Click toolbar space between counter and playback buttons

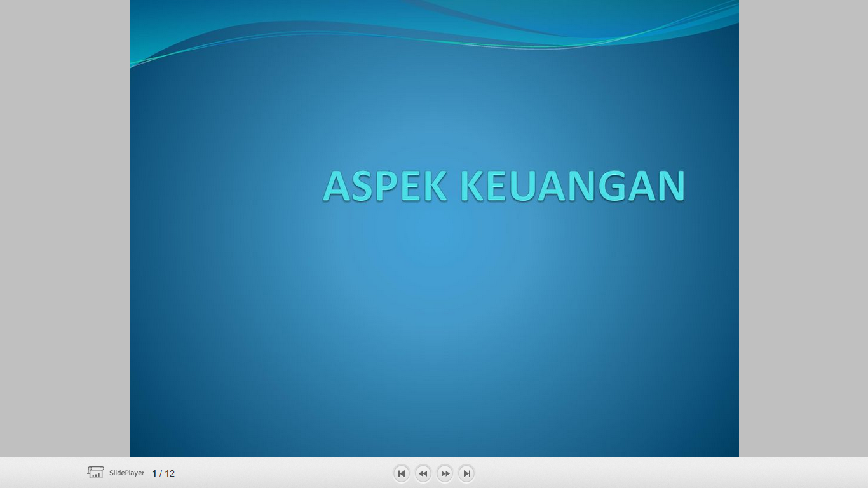point(286,473)
